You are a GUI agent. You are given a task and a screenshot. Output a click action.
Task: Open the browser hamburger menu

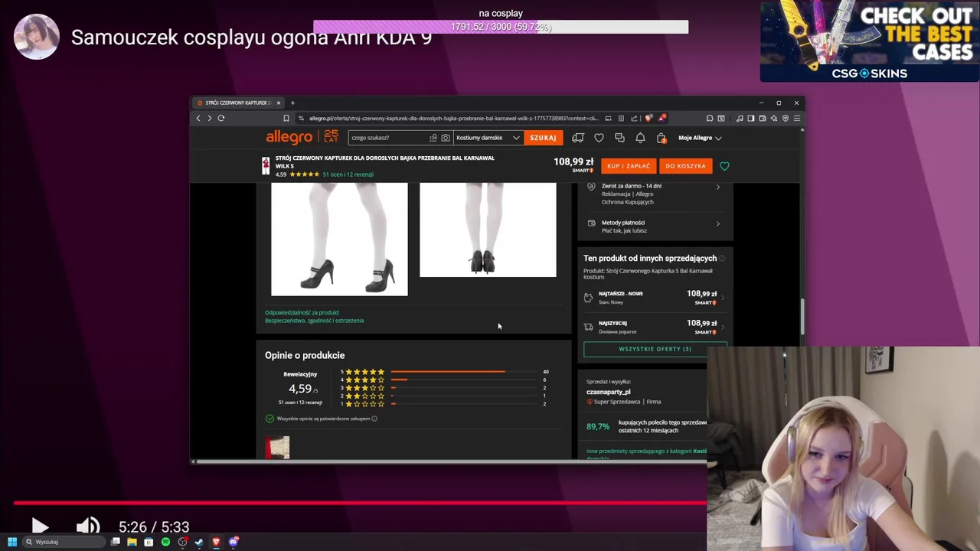point(797,118)
